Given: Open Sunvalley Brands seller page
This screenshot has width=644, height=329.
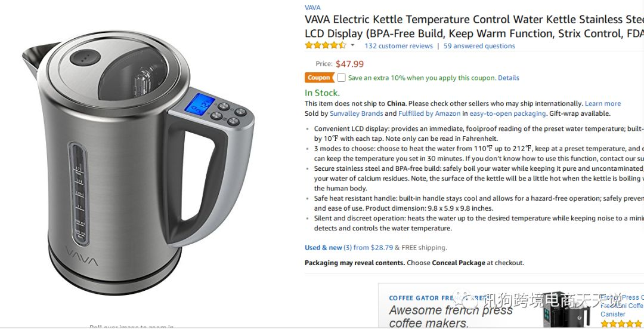Looking at the screenshot, I should pyautogui.click(x=356, y=113).
